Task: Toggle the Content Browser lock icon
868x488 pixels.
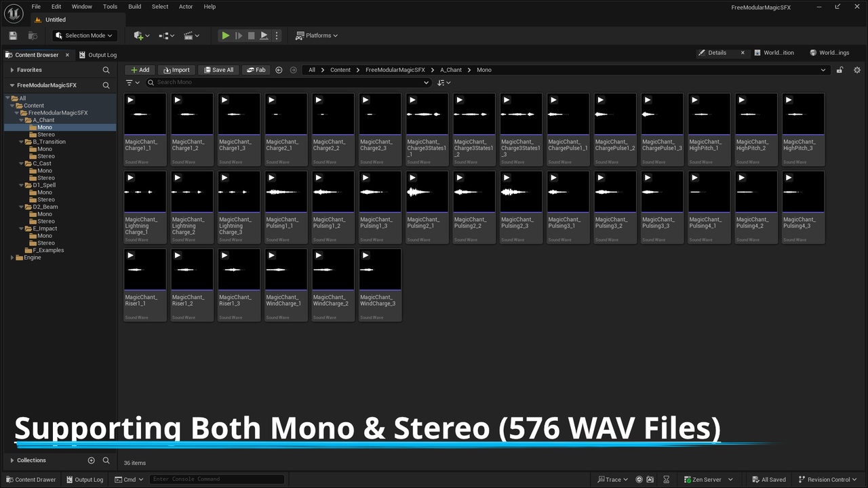Action: pos(840,70)
